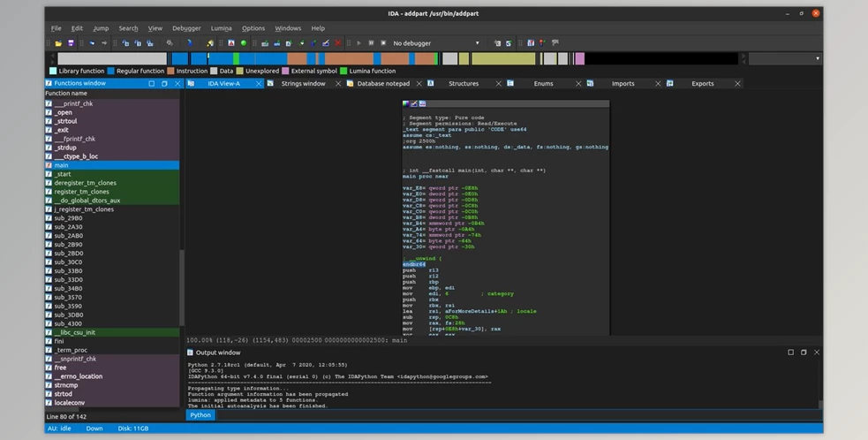Click arrows at the navigation band's right end
868x440 pixels.
[743, 58]
